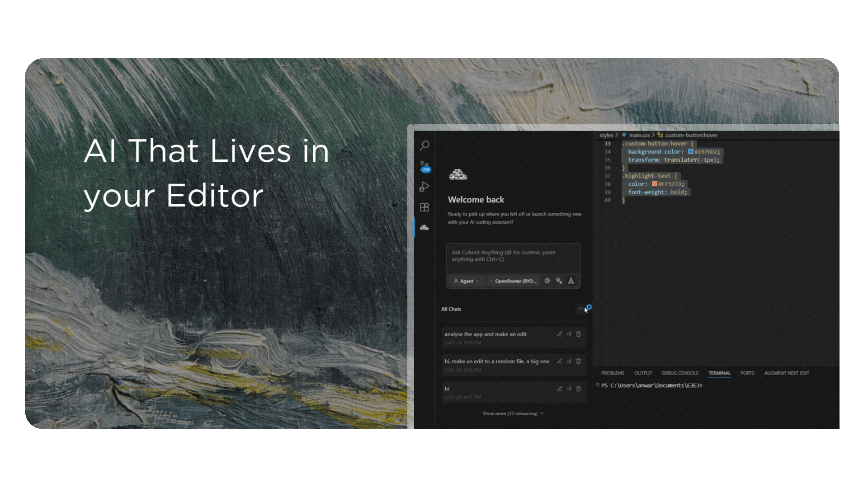Select the Cubent icon in activity bar

(x=425, y=227)
